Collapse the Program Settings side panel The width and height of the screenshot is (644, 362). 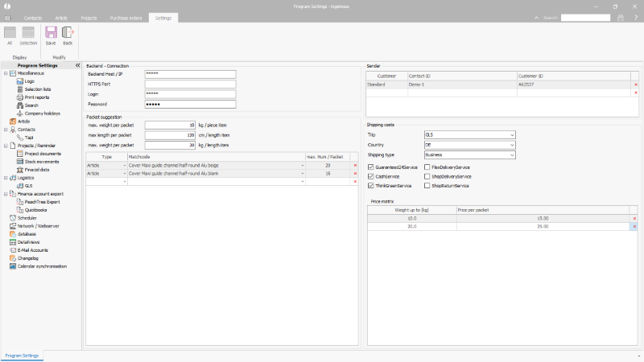(x=77, y=65)
